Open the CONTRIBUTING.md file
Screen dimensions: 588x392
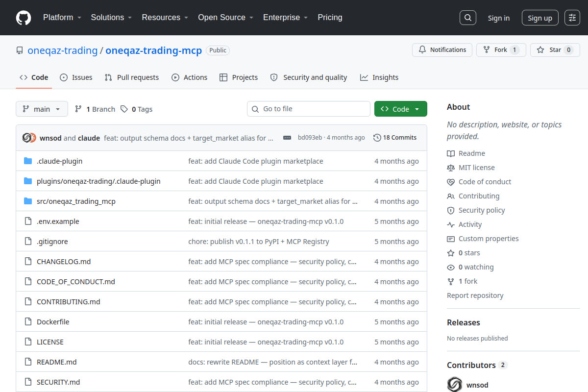pyautogui.click(x=69, y=302)
